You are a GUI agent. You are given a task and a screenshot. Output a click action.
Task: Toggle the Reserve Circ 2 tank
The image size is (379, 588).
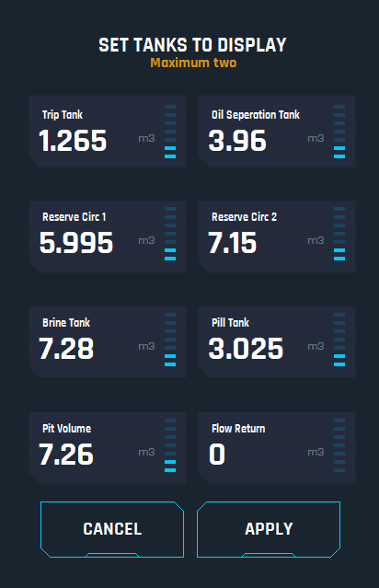pos(277,236)
